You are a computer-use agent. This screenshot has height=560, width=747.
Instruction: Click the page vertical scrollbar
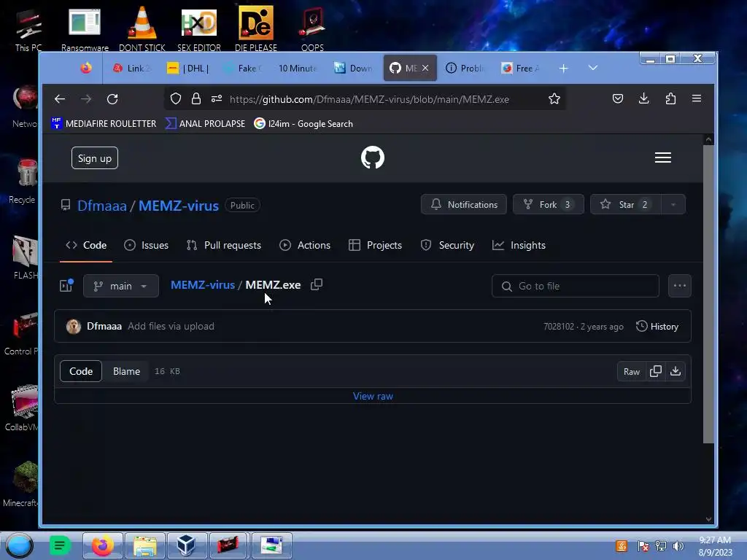click(x=708, y=294)
